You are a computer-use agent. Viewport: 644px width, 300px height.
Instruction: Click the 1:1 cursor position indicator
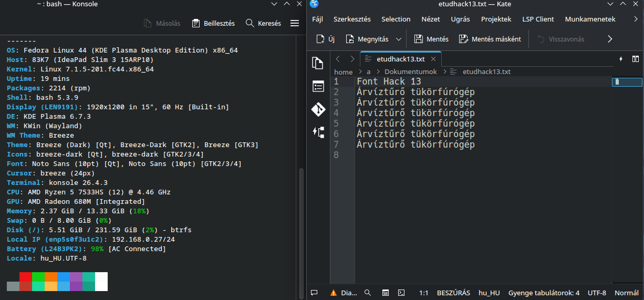423,293
